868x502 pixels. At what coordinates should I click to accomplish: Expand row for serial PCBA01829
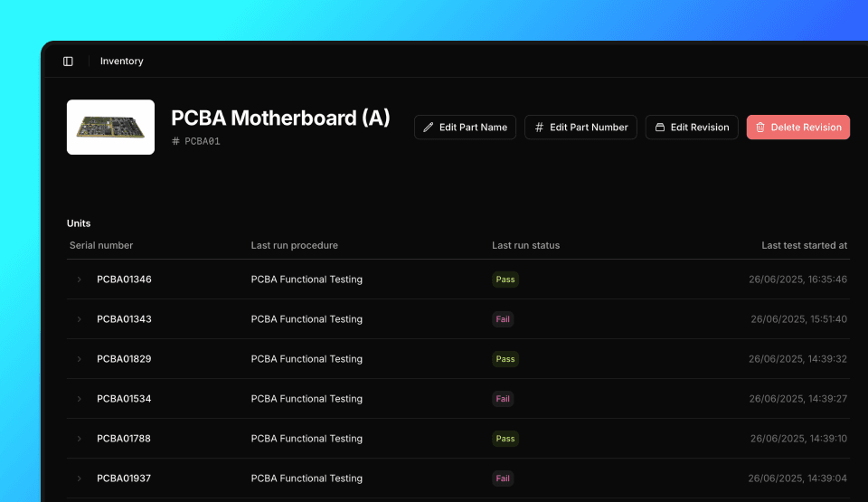point(80,359)
